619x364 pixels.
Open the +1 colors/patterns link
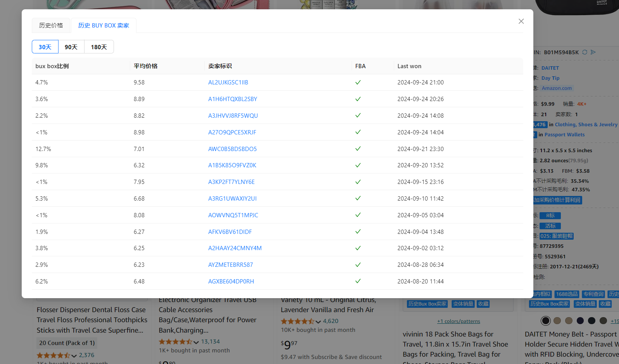tap(459, 321)
